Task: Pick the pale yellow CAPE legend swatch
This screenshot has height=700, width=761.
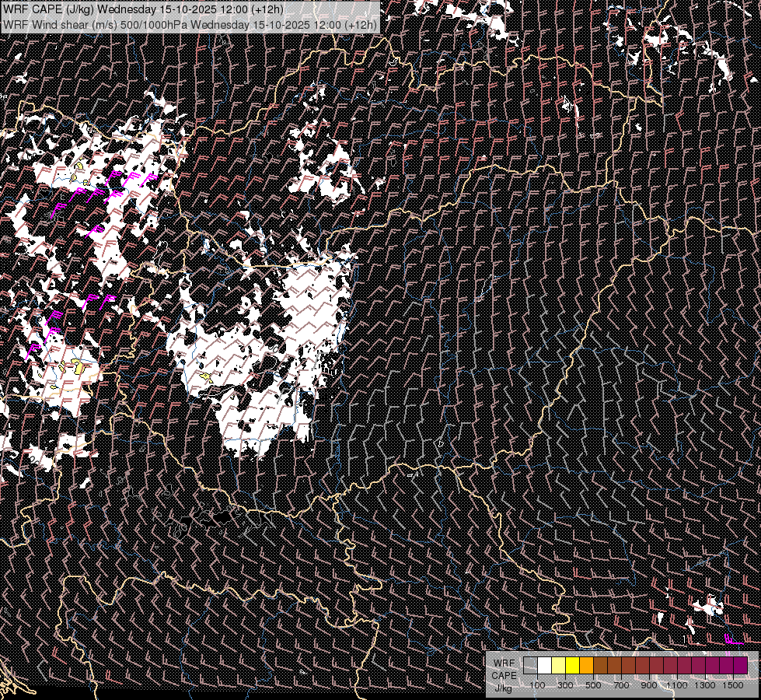Action: 559,665
